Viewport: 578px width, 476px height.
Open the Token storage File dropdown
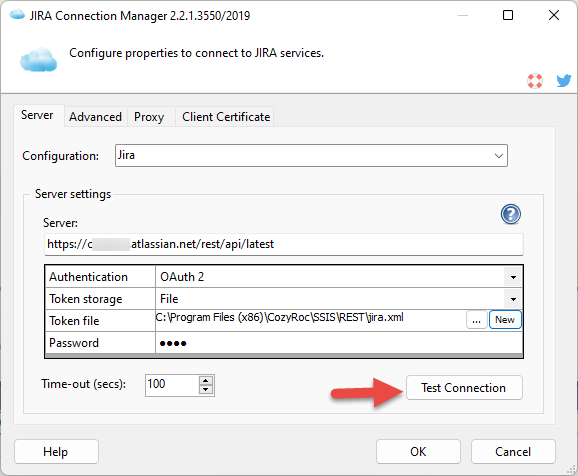pos(513,299)
